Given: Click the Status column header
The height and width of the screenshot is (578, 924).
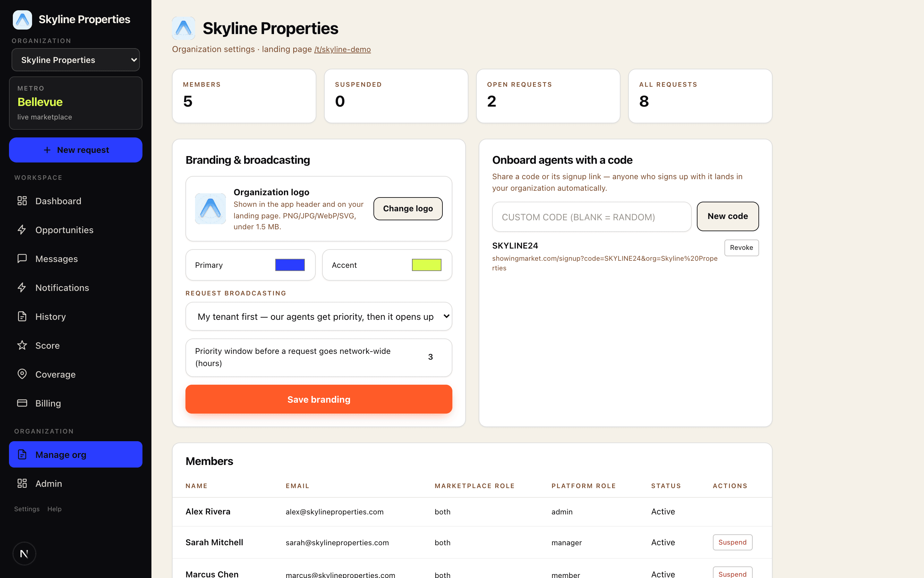Looking at the screenshot, I should pyautogui.click(x=666, y=486).
